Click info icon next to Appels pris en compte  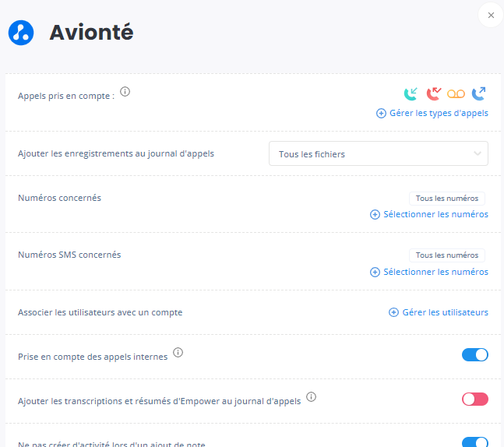[x=125, y=92]
